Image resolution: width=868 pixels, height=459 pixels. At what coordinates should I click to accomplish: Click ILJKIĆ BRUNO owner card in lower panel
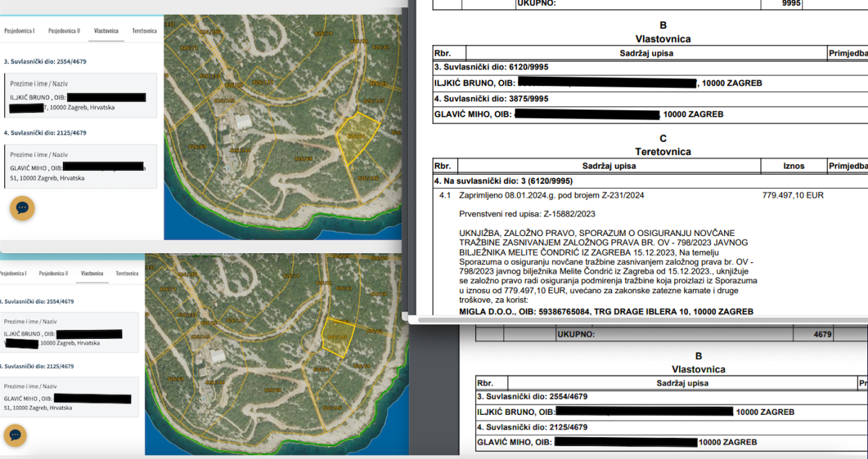(x=69, y=332)
